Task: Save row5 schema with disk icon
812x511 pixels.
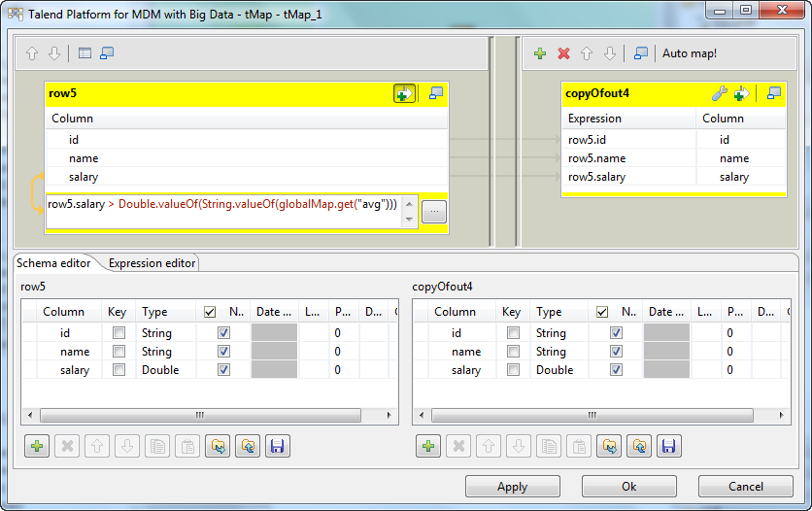Action: click(x=278, y=446)
